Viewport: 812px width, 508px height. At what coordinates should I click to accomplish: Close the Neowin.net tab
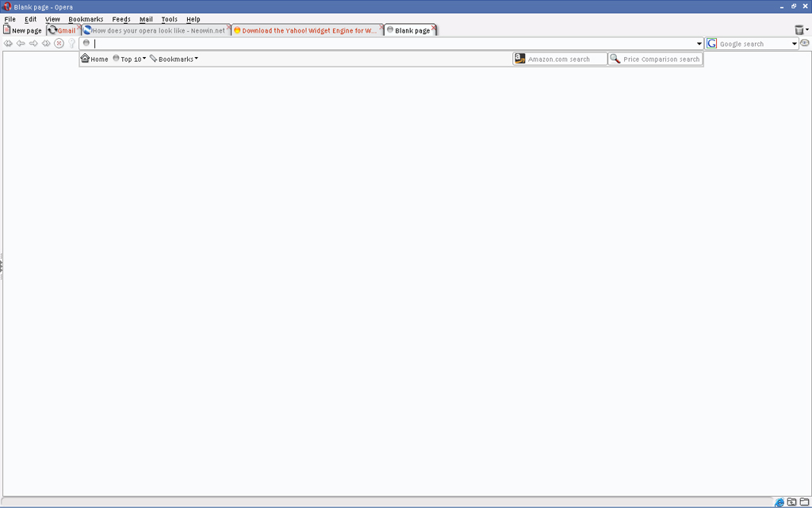(x=228, y=27)
